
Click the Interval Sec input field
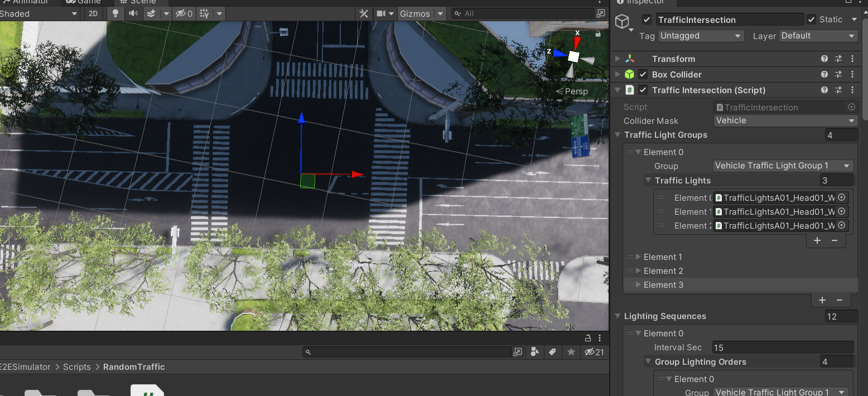click(782, 347)
